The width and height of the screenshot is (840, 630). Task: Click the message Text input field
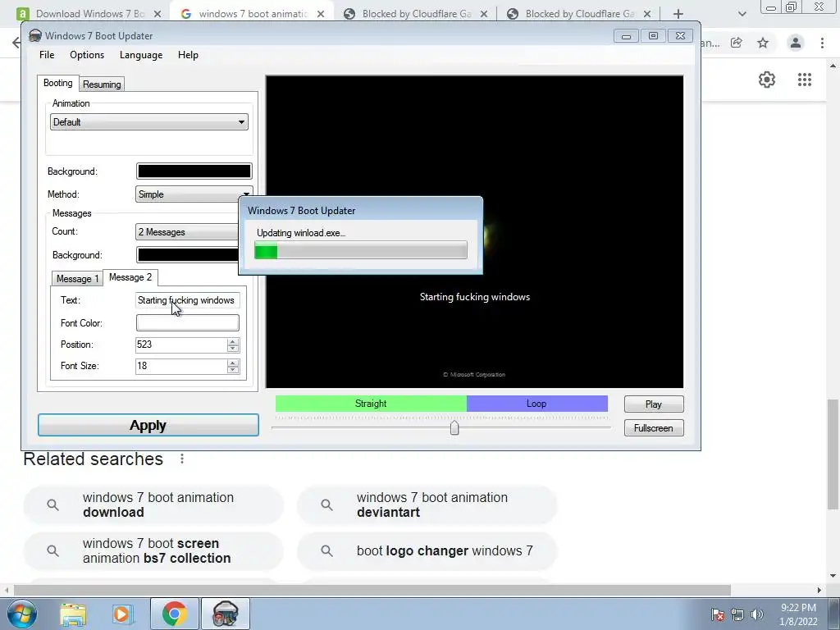tap(188, 300)
